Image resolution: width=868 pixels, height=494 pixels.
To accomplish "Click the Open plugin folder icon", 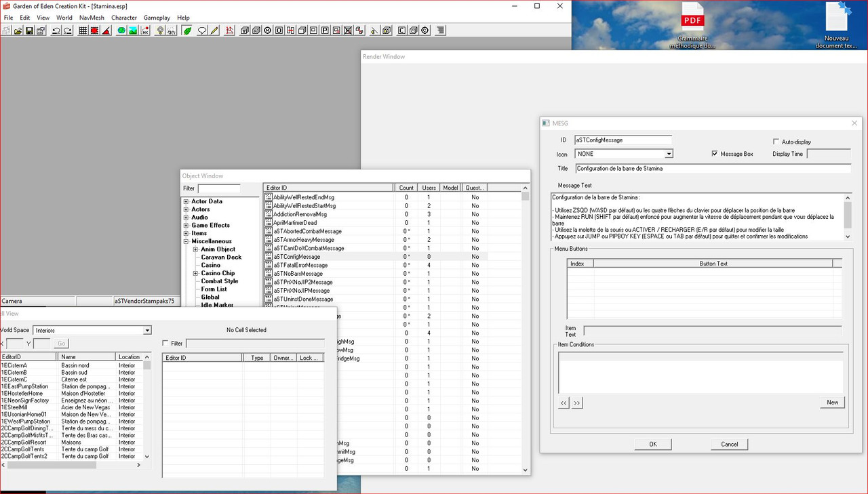I will coord(18,30).
